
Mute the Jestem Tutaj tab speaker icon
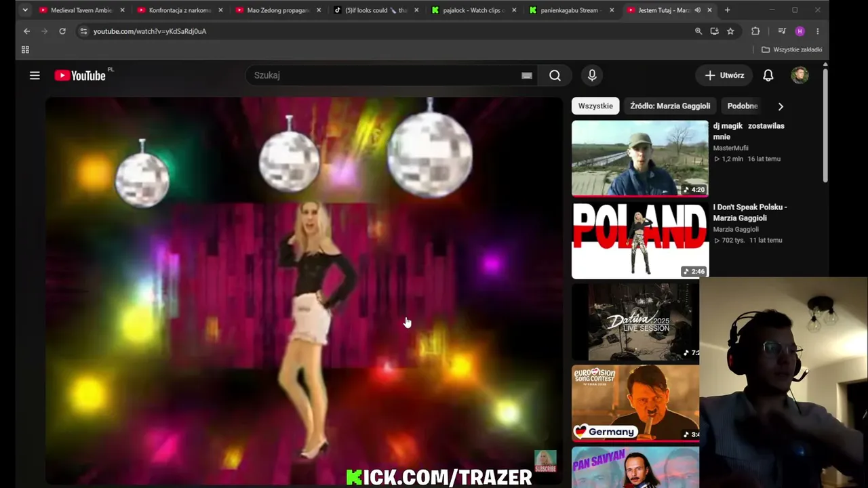[x=697, y=10]
